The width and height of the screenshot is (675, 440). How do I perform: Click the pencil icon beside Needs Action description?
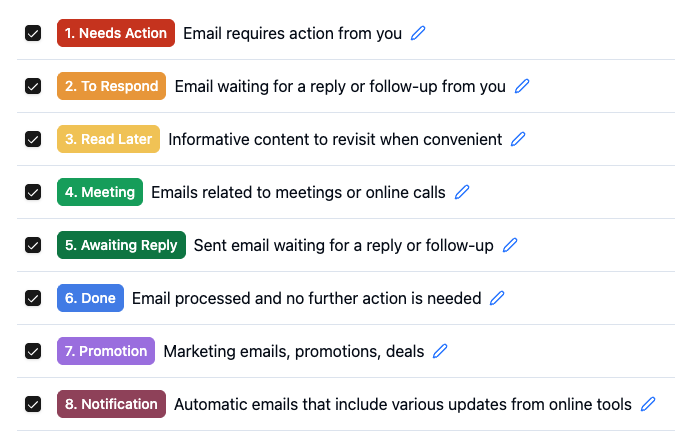pos(418,33)
